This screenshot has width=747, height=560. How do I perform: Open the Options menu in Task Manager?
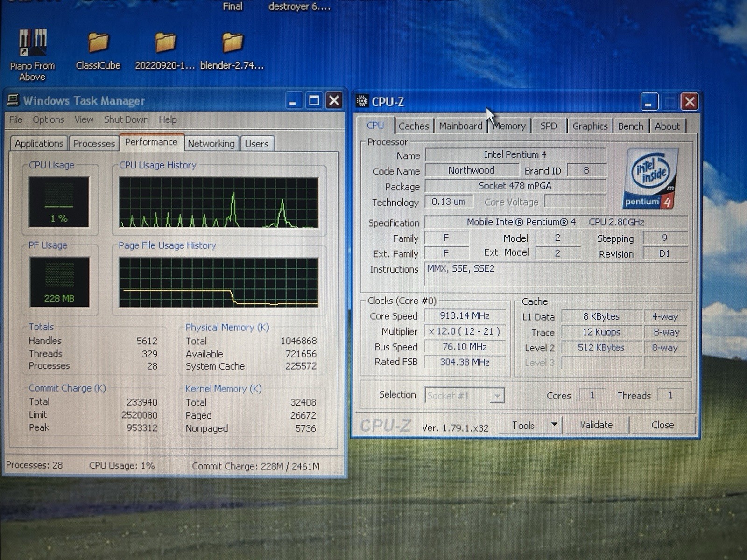tap(49, 120)
